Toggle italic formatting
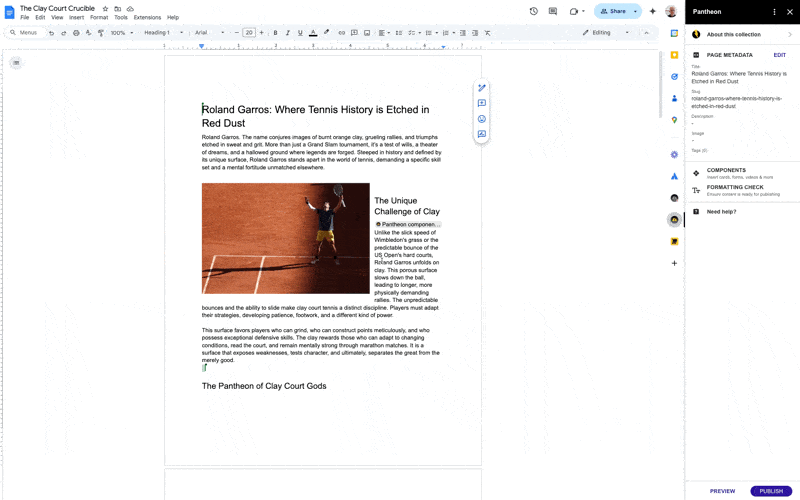 coord(288,33)
